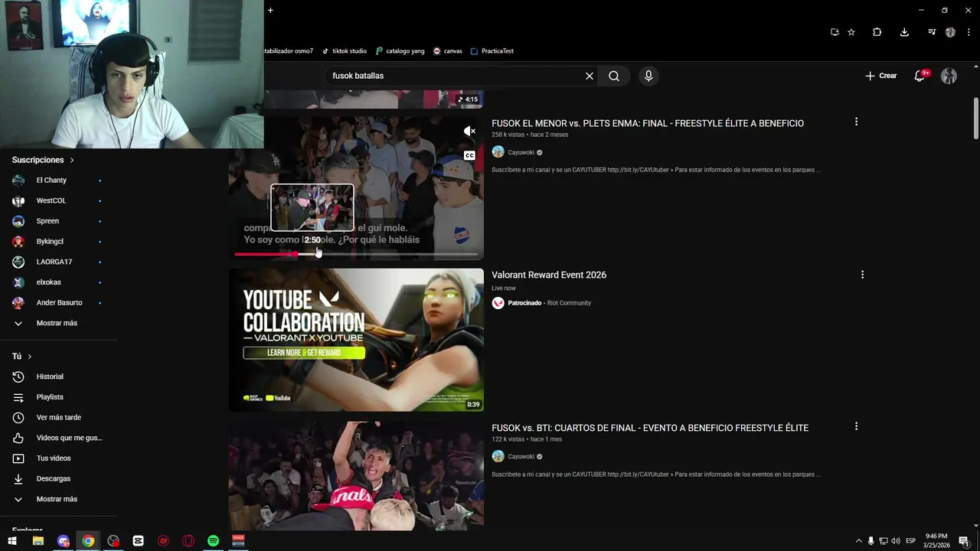This screenshot has height=551, width=980.
Task: Open Cayuwoki channel under FUSOK EL MENOR video
Action: point(521,152)
